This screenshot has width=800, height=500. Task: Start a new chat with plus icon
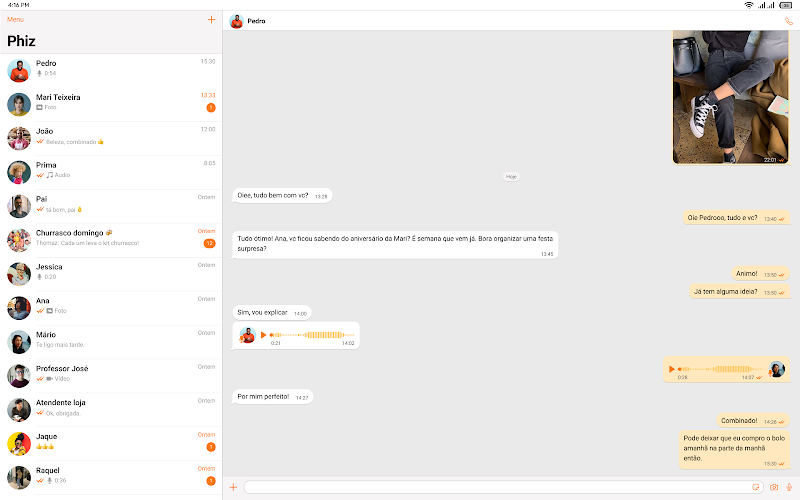point(211,19)
